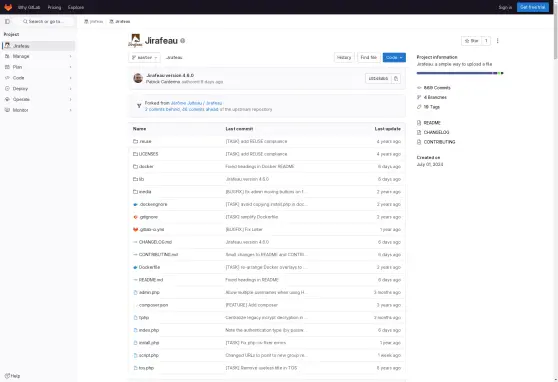The width and height of the screenshot is (558, 382).
Task: Expand the Deploy sidebar section
Action: tap(38, 89)
